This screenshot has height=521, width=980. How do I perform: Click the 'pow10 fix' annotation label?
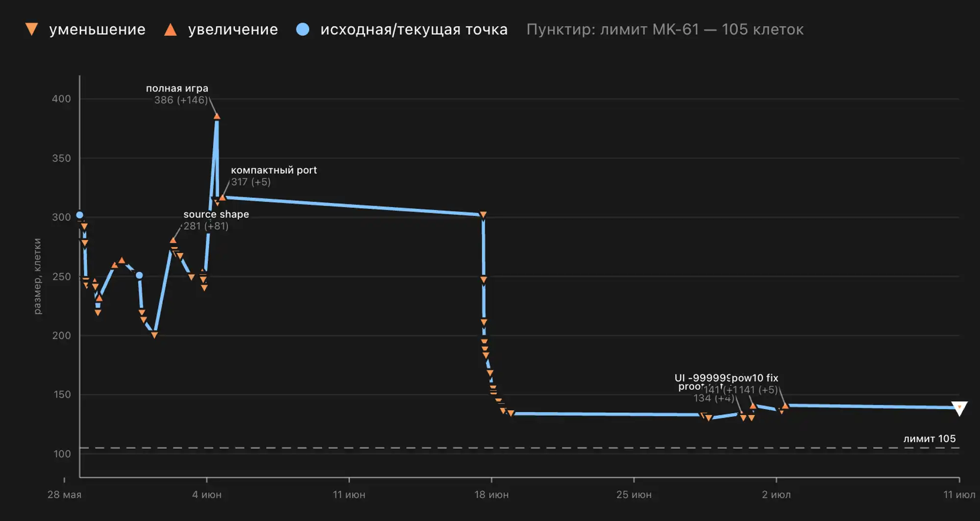coord(755,378)
